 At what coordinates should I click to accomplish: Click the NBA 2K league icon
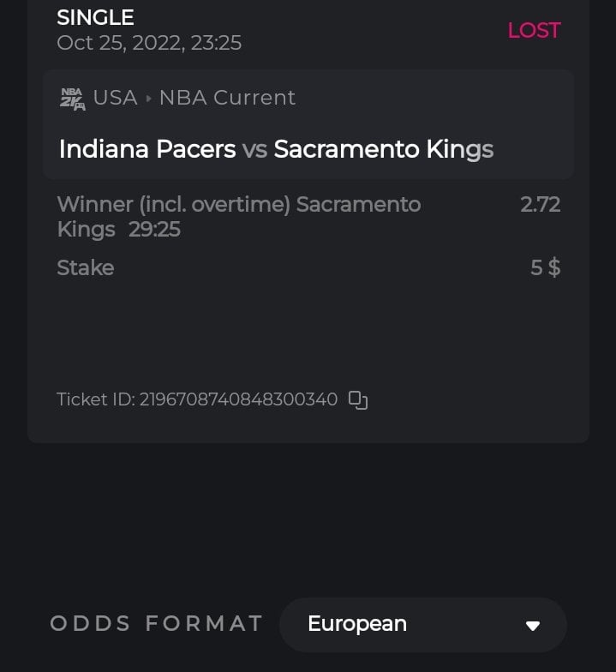tap(73, 99)
